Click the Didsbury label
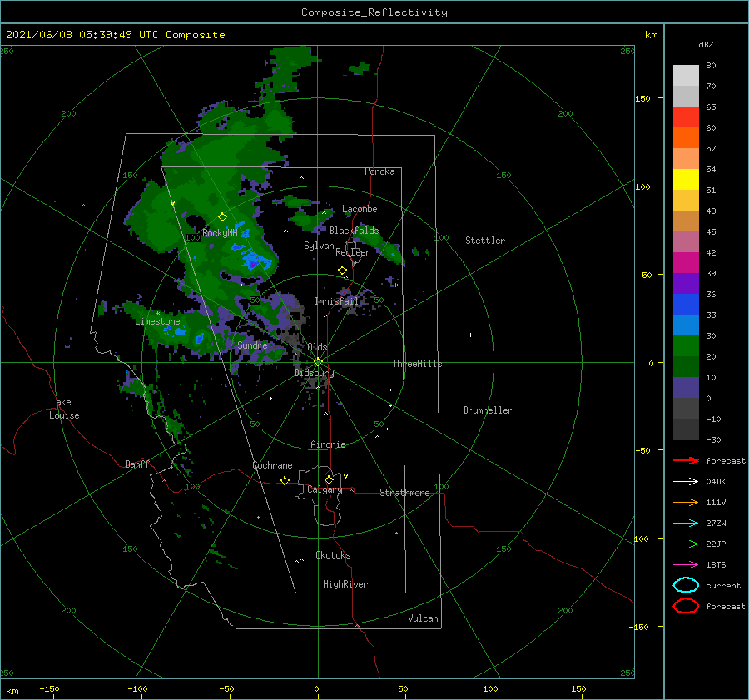 [x=314, y=373]
